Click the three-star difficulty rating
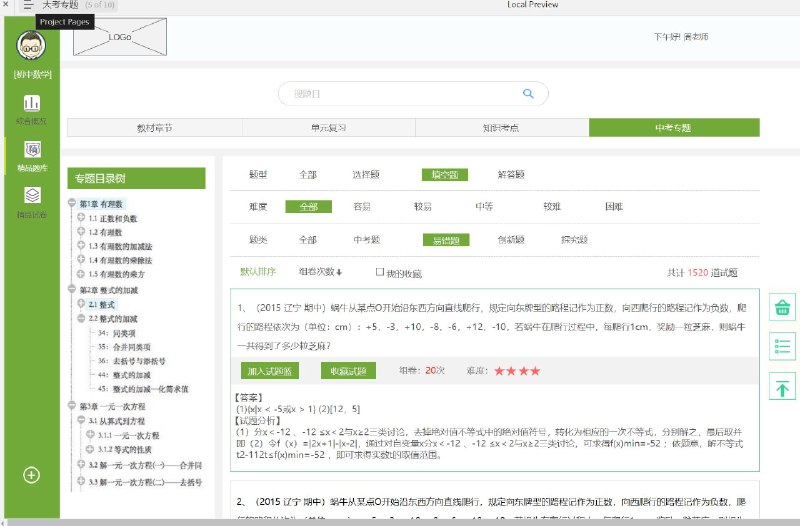The width and height of the screenshot is (800, 526). tap(517, 371)
